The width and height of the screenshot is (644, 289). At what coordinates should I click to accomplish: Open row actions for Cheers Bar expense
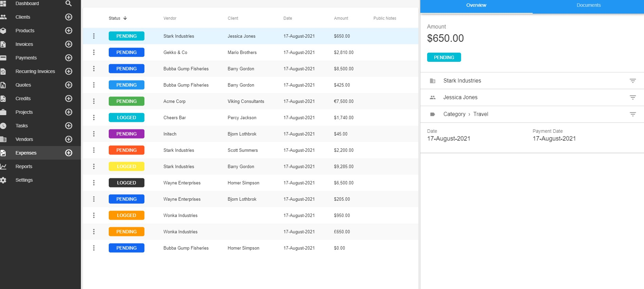[94, 118]
